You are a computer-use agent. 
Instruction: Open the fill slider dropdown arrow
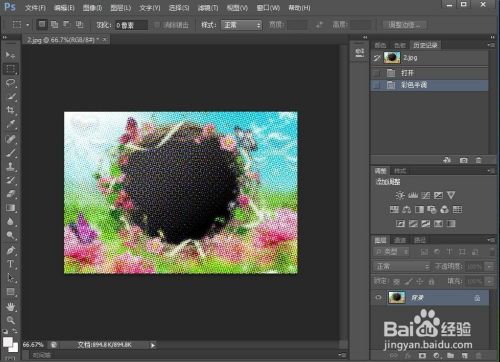490,282
